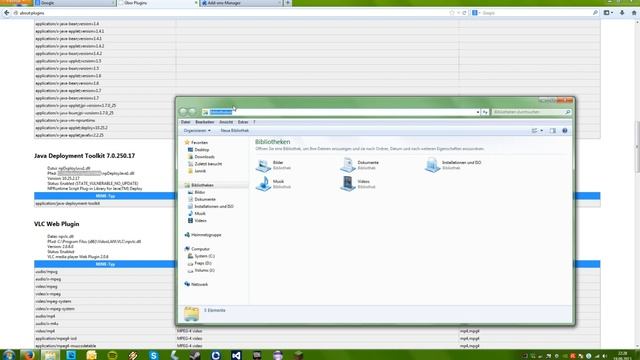Go to Firefox home page icon
640x360 pixels.
click(x=634, y=13)
